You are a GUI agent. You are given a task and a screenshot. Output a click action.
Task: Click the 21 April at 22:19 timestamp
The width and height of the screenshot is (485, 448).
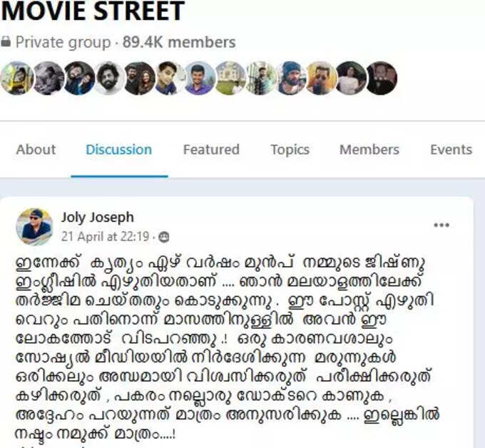coord(105,237)
